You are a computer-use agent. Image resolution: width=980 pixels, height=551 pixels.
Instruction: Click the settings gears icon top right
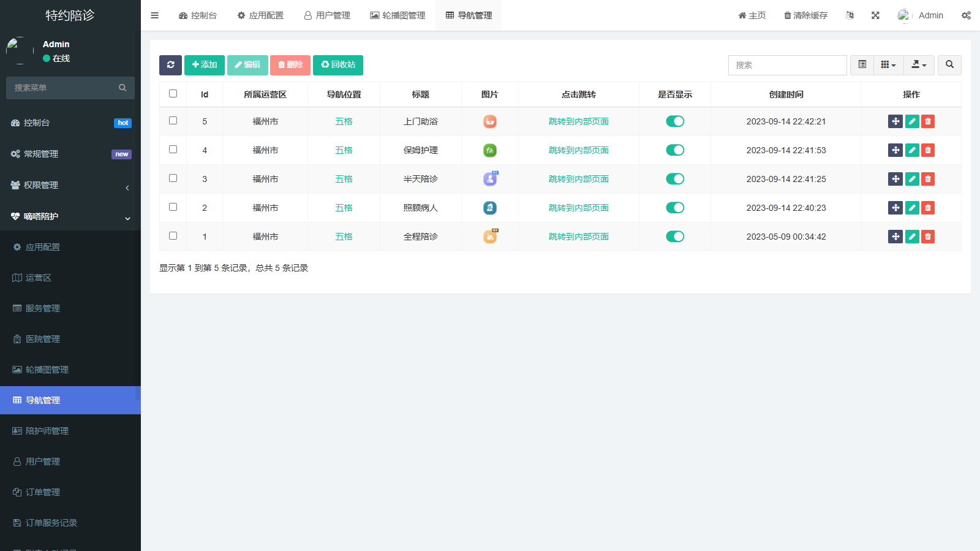tap(966, 15)
